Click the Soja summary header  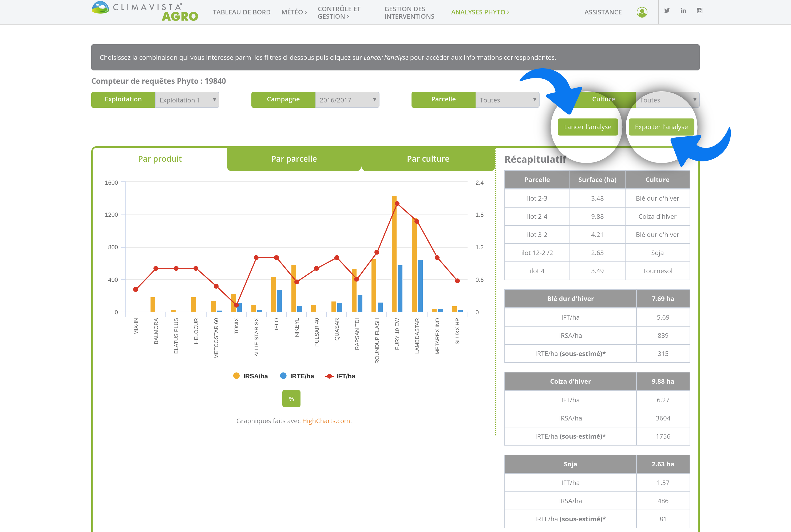570,464
